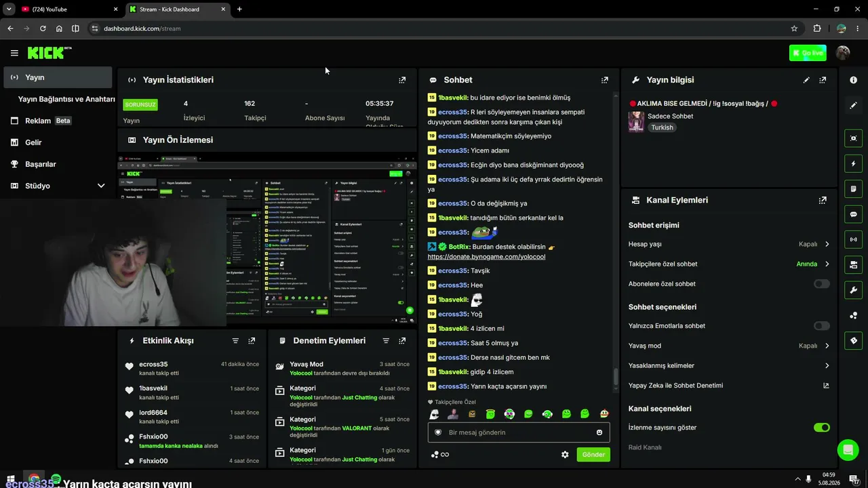The width and height of the screenshot is (868, 488).
Task: Click the green Go live button
Action: (x=808, y=53)
